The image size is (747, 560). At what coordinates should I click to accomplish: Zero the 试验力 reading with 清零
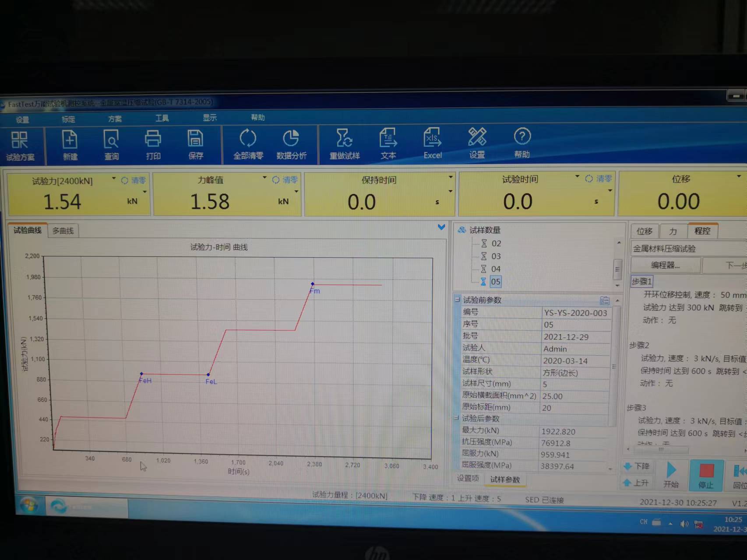pos(134,180)
